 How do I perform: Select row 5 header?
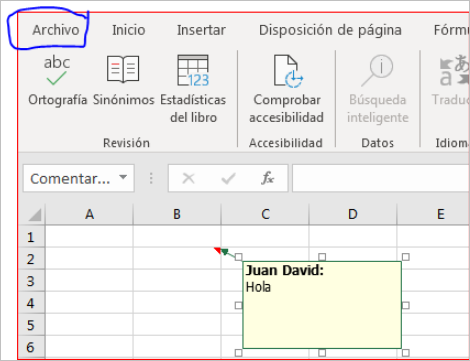(31, 325)
